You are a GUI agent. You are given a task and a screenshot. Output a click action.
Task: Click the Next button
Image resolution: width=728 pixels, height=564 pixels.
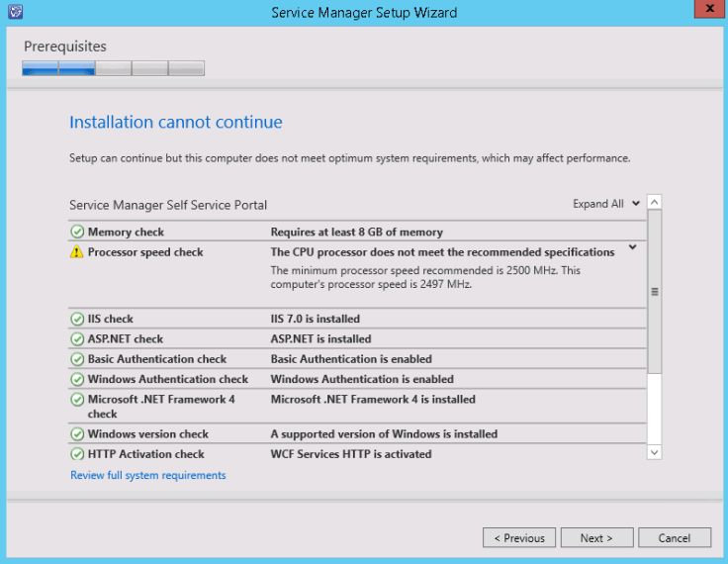(595, 538)
